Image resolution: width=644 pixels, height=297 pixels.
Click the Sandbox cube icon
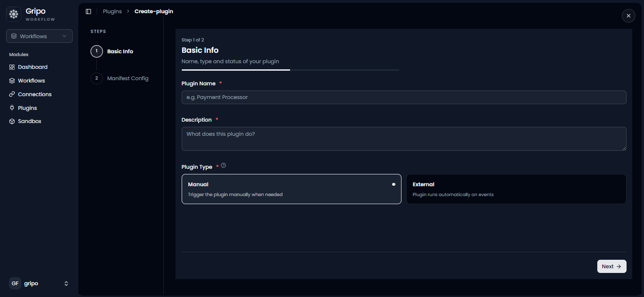[12, 121]
